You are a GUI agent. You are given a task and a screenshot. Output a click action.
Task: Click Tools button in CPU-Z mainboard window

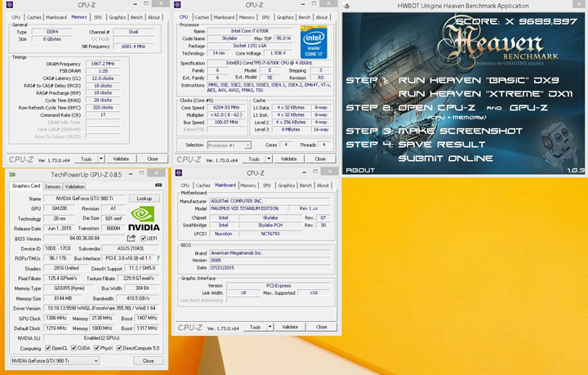255,327
